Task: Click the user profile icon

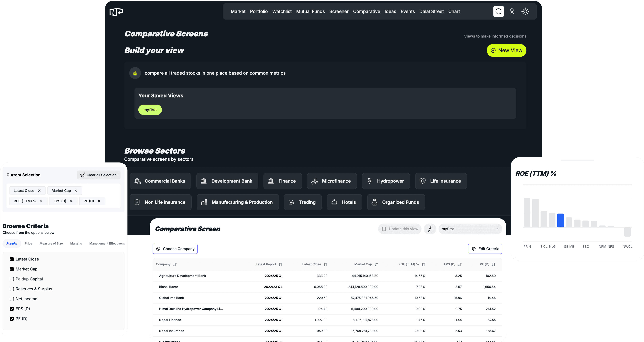Action: click(x=512, y=12)
